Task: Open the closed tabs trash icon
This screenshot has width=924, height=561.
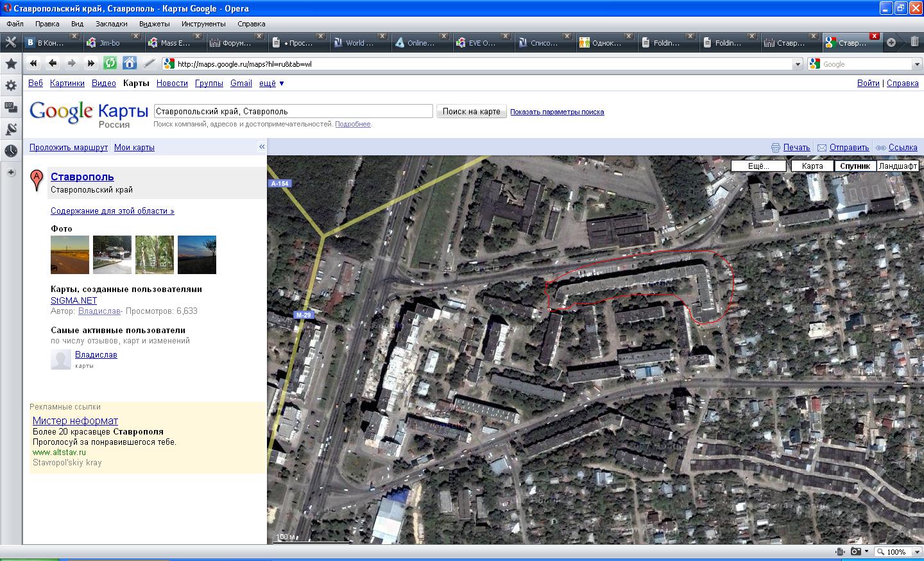Action: pyautogui.click(x=914, y=42)
